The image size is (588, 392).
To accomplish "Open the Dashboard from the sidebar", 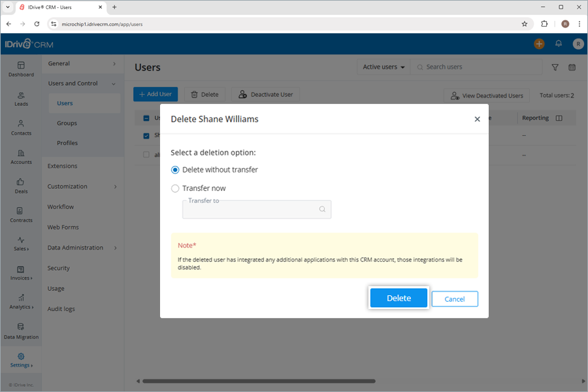I will [21, 69].
